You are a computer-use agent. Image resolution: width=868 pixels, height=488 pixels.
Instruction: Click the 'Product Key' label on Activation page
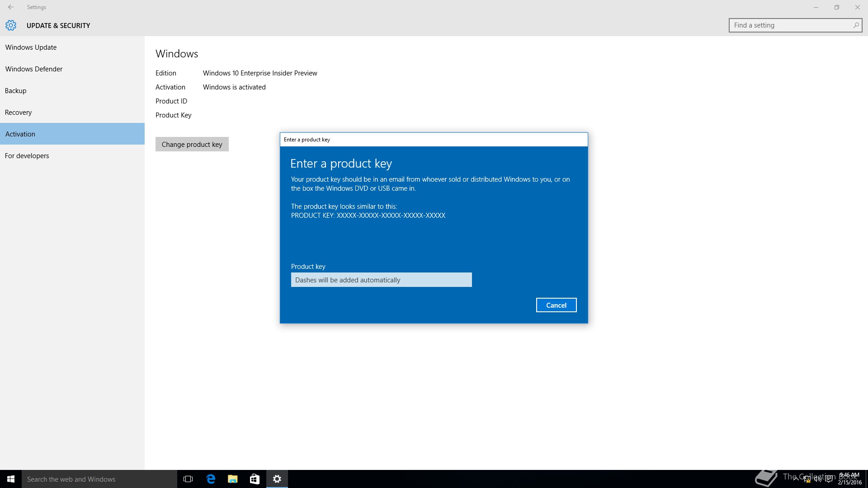click(x=174, y=115)
